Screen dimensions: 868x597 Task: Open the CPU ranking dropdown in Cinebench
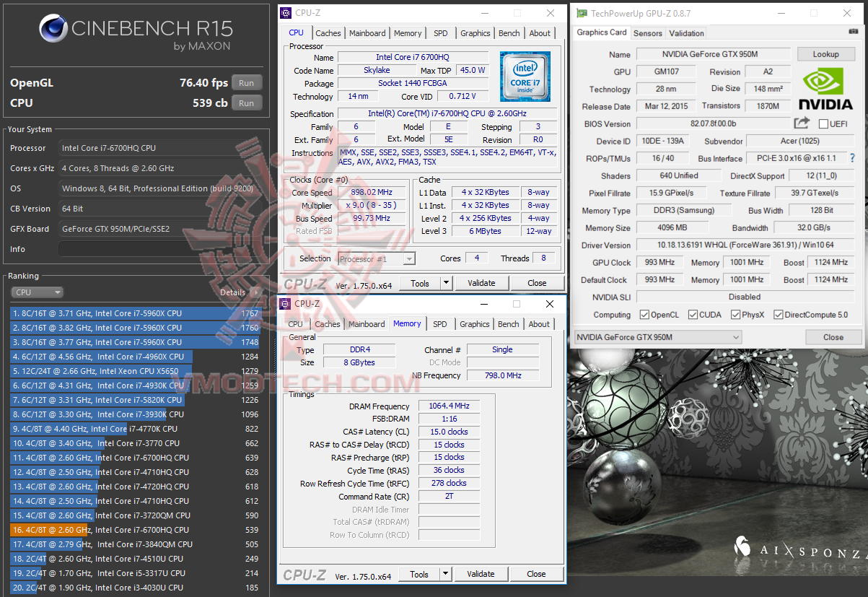pyautogui.click(x=38, y=292)
